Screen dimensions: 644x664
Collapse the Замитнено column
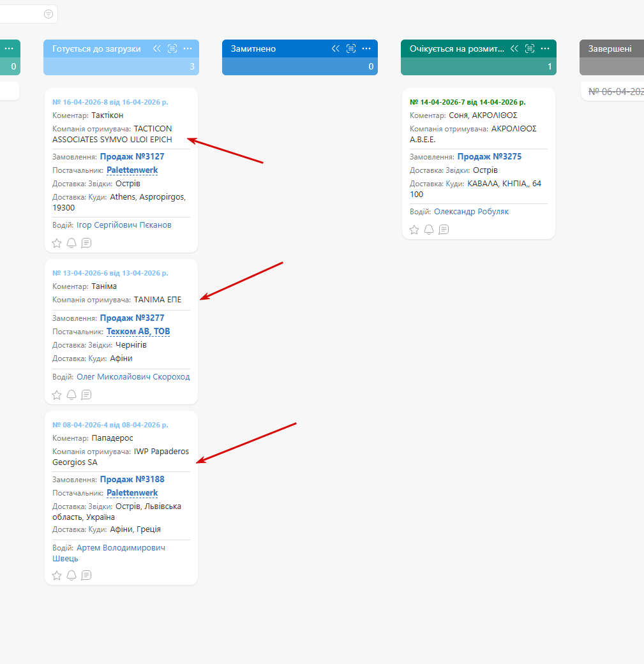(336, 48)
